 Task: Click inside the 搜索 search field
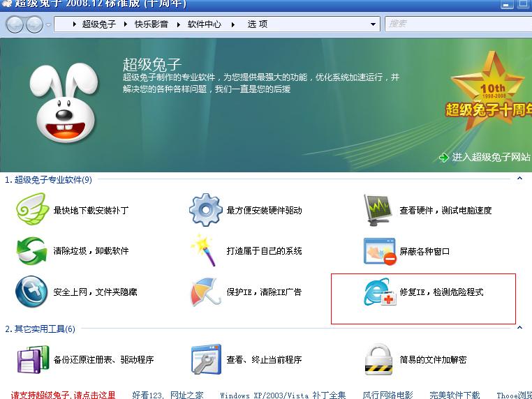458,24
